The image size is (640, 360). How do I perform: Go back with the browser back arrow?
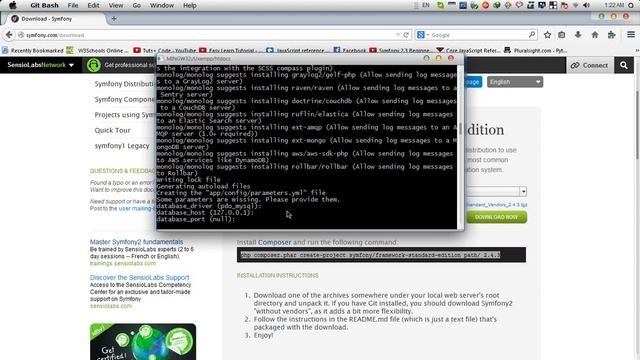click(9, 35)
